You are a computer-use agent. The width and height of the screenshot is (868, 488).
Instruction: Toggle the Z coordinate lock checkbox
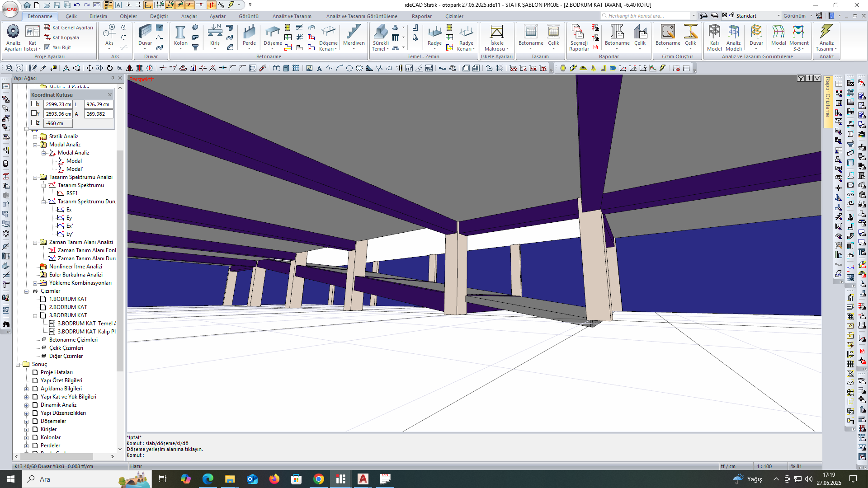click(34, 123)
